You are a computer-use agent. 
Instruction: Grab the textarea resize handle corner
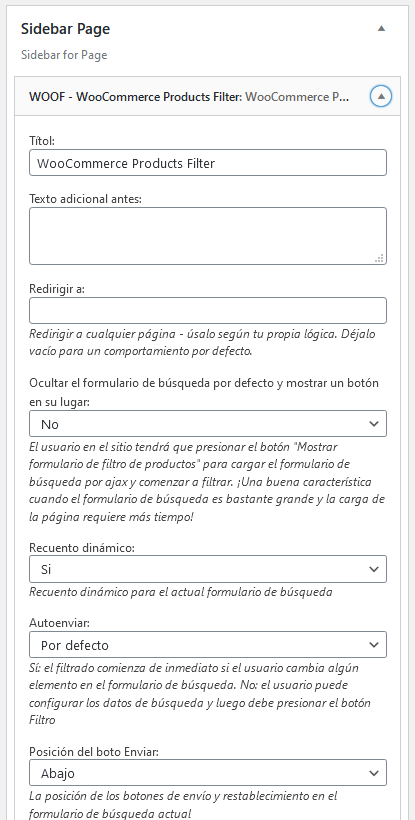(x=380, y=258)
